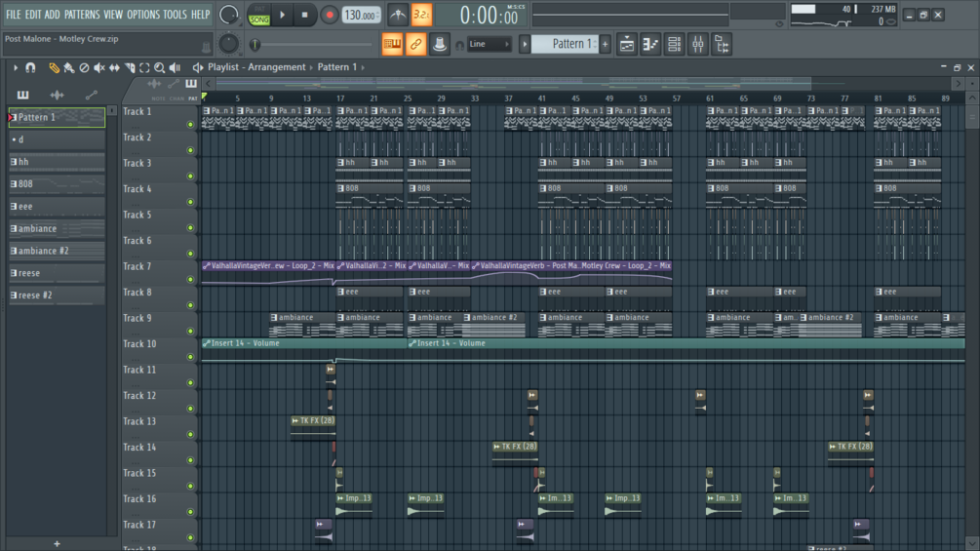Open the Mixer view button

coord(697,44)
